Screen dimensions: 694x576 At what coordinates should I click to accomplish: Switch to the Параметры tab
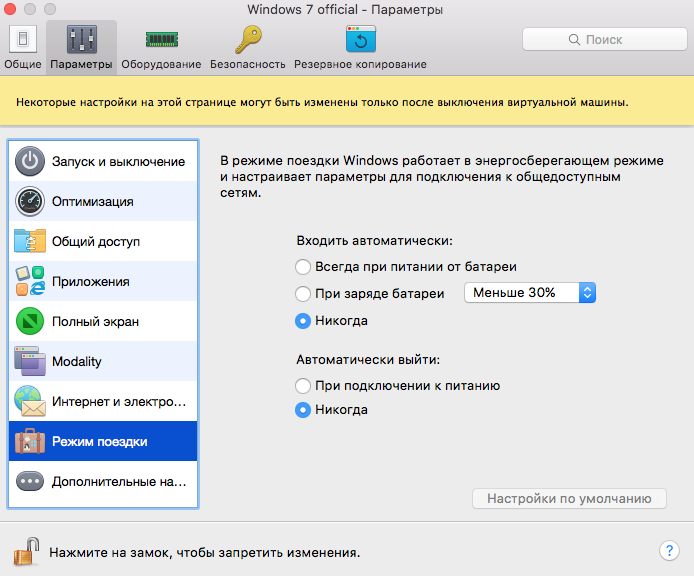(82, 46)
